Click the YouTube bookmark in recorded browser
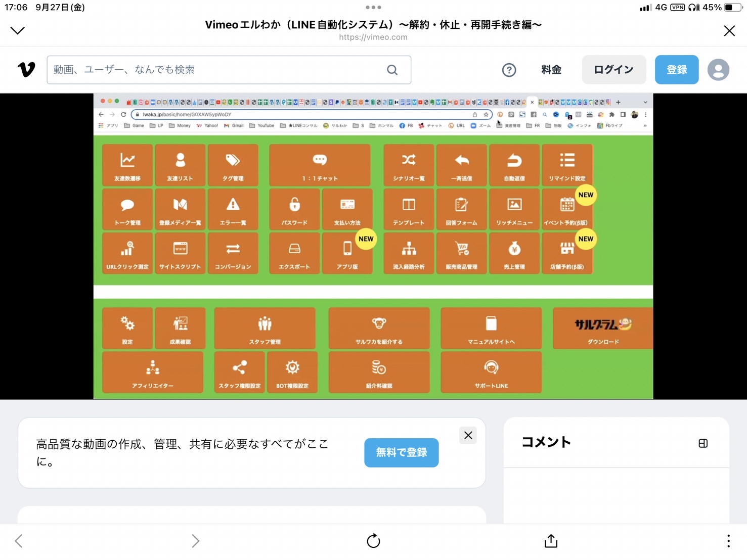Viewport: 747px width, 560px height. point(261,125)
